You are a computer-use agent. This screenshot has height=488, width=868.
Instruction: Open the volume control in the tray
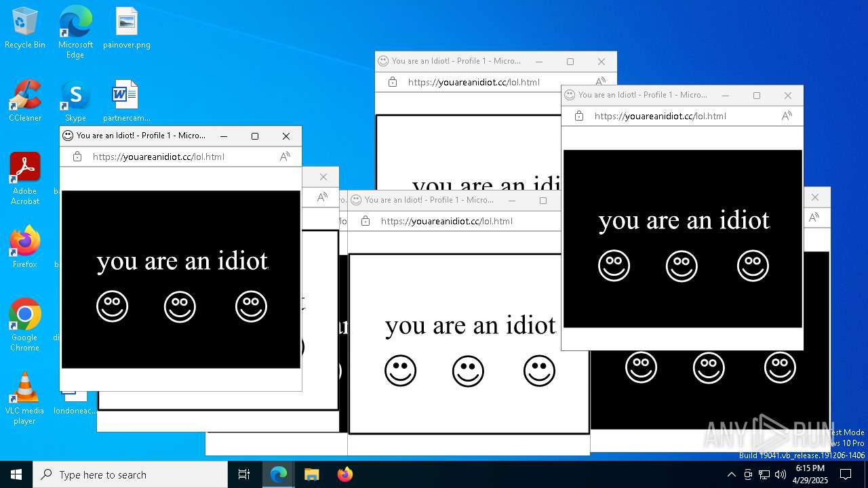click(781, 474)
